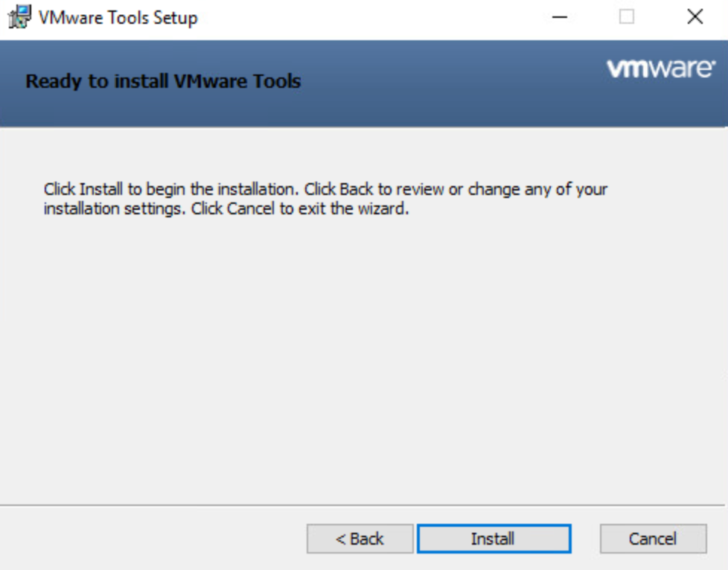
Task: Click the empty title bar space
Action: click(x=372, y=16)
